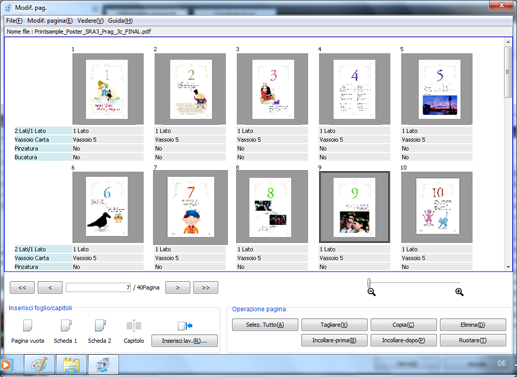This screenshot has height=377, width=517.
Task: Open the Modif. pagina menu
Action: 50,21
